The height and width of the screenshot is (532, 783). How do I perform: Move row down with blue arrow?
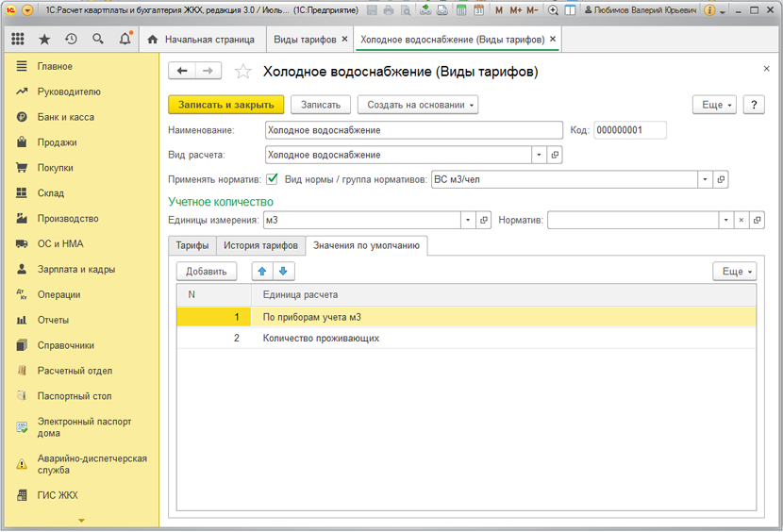(283, 272)
